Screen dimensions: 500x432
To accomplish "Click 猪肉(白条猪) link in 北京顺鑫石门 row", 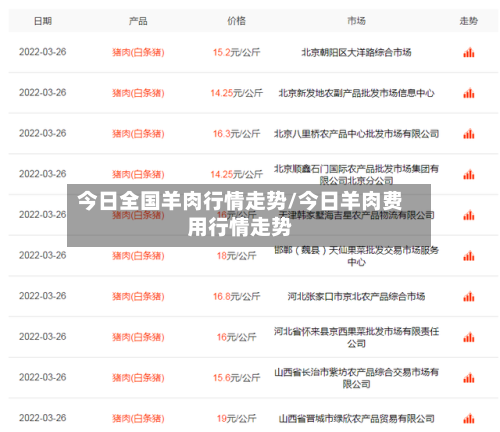I will click(138, 174).
